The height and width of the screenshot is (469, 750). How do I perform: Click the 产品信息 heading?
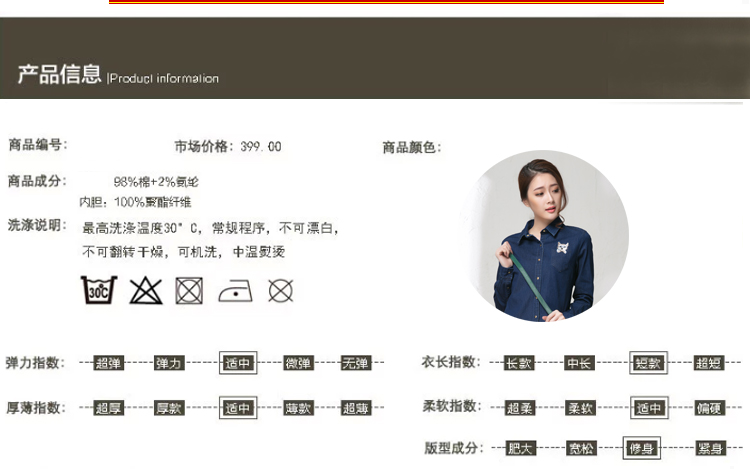click(59, 74)
